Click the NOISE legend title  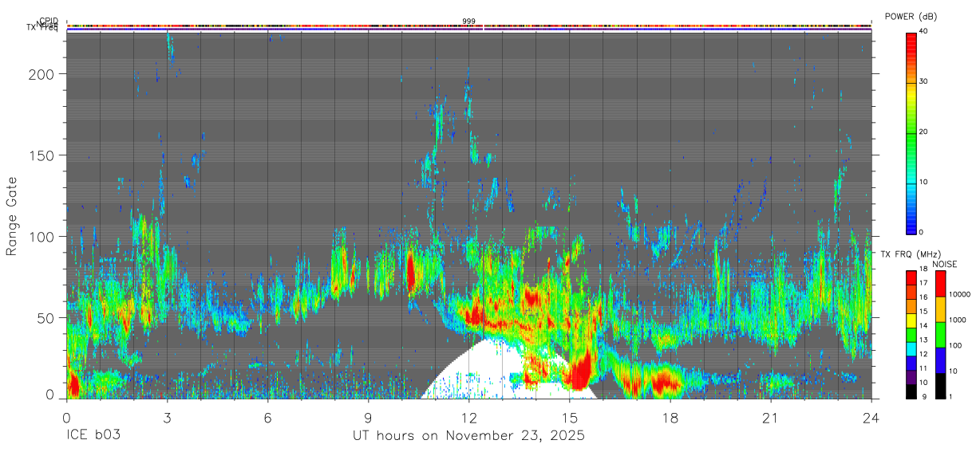946,264
